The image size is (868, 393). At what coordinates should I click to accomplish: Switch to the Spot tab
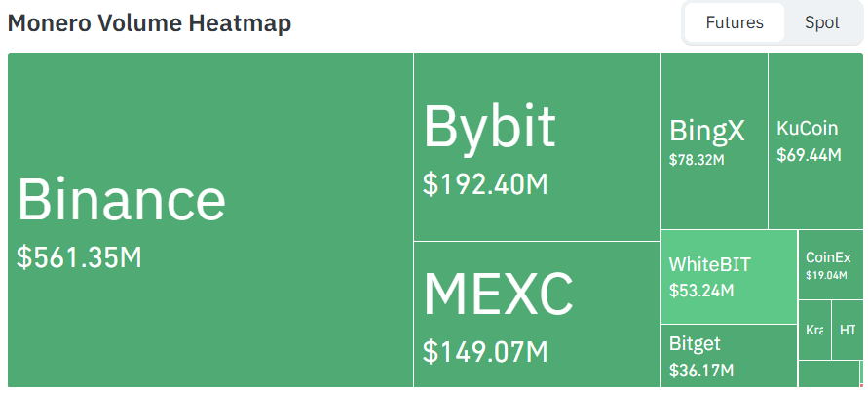click(822, 22)
